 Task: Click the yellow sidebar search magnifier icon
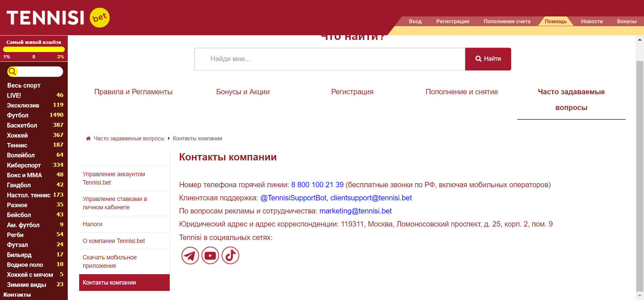(12, 71)
